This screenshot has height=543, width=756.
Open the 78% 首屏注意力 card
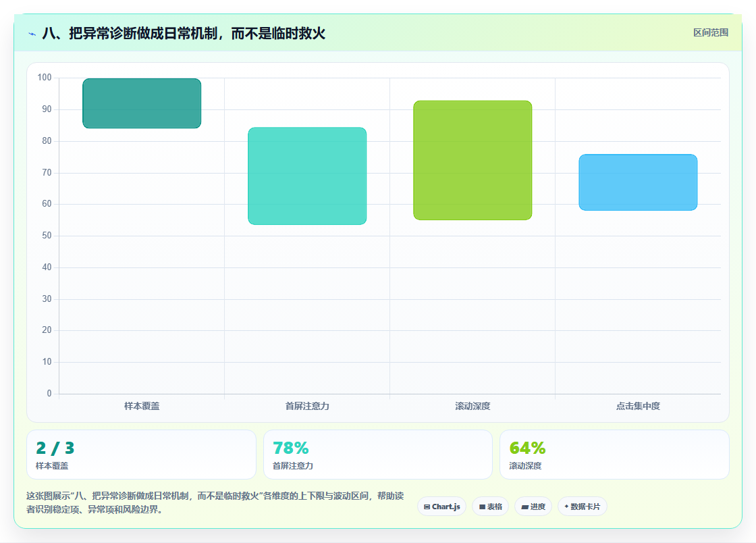(378, 455)
